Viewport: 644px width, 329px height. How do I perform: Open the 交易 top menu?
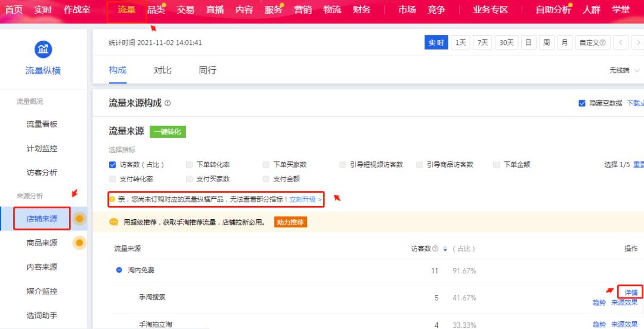pos(185,10)
